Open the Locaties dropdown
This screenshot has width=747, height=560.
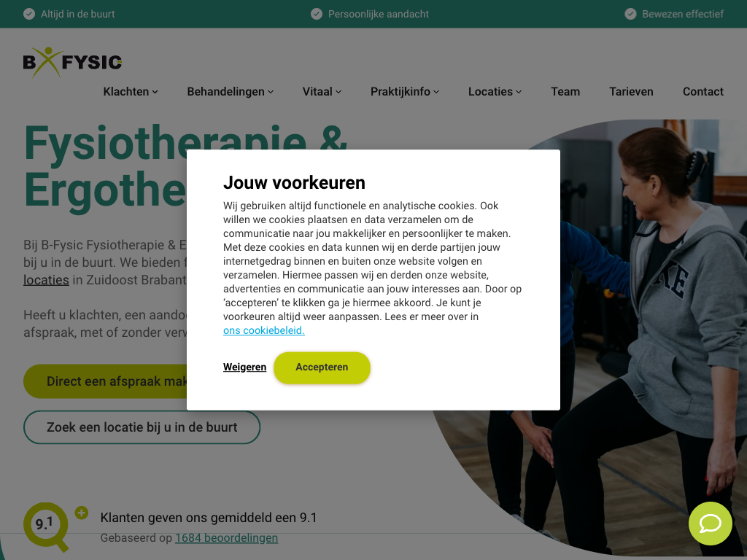[495, 92]
